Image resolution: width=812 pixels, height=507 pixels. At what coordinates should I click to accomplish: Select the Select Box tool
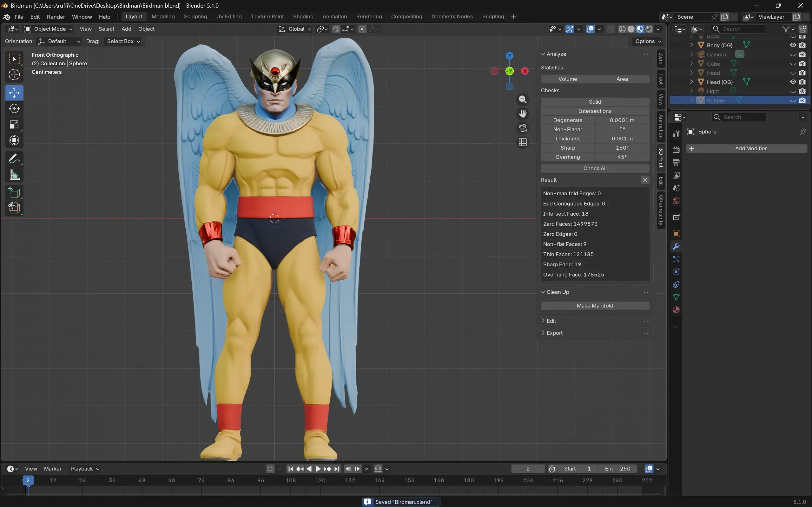[x=14, y=59]
